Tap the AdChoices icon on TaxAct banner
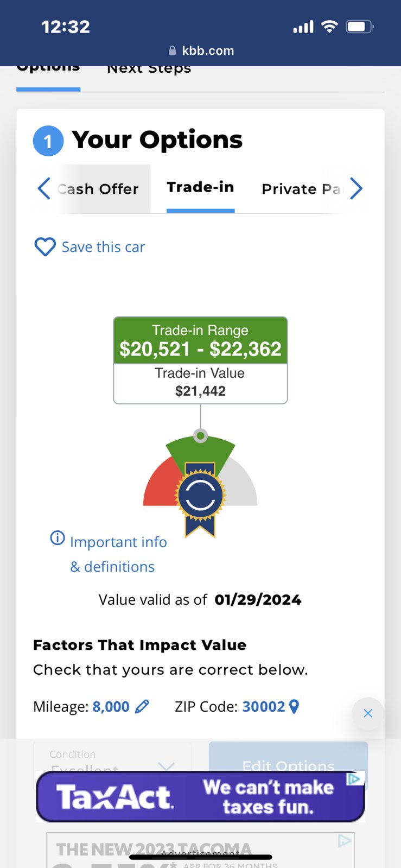 click(355, 779)
